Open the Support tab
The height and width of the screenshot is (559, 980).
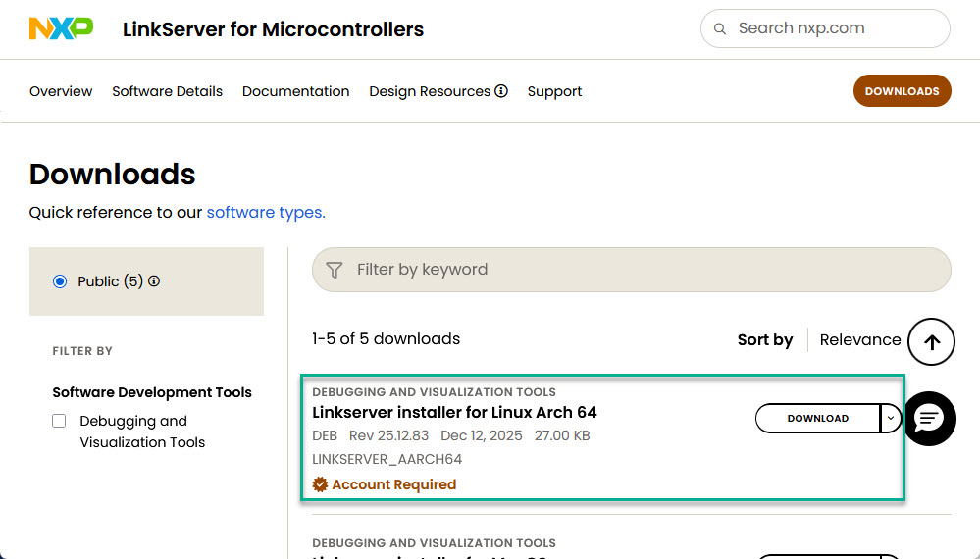[554, 91]
